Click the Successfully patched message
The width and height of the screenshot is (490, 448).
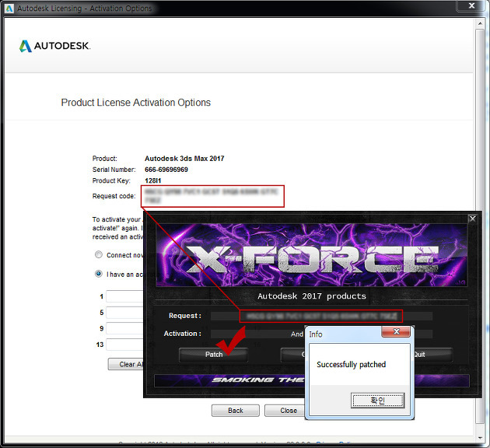351,365
